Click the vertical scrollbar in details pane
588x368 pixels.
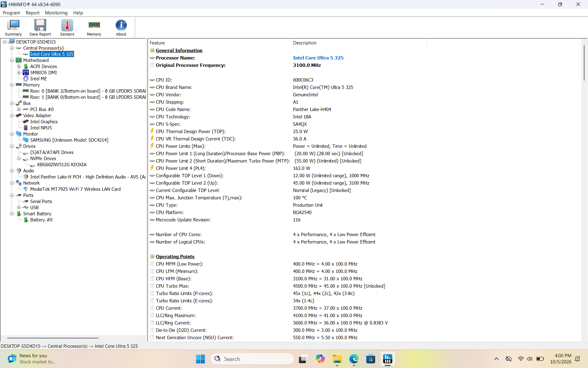pos(584,63)
